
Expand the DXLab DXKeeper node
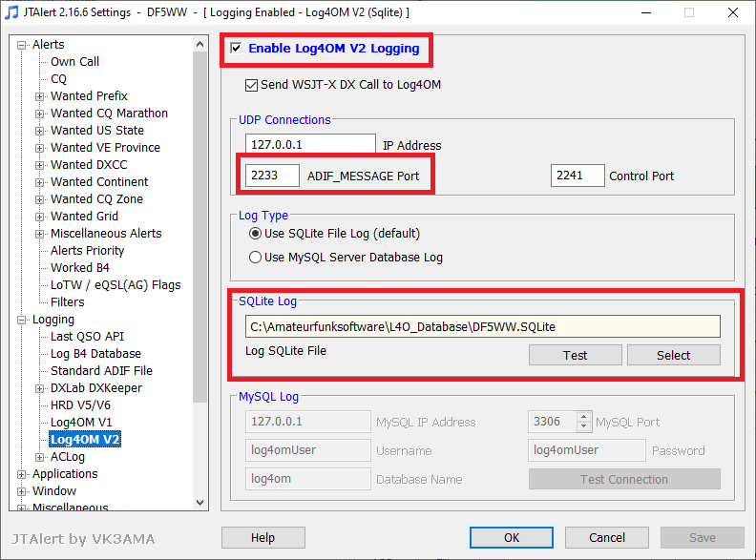pyautogui.click(x=39, y=389)
